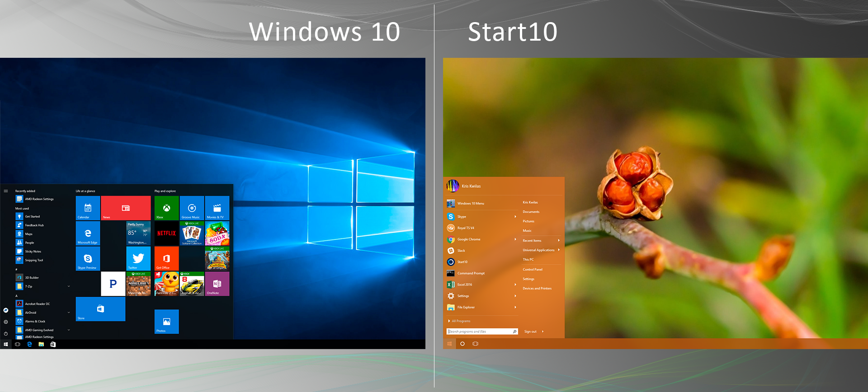
Task: Open settings gear in Start menu rail
Action: coord(6,322)
